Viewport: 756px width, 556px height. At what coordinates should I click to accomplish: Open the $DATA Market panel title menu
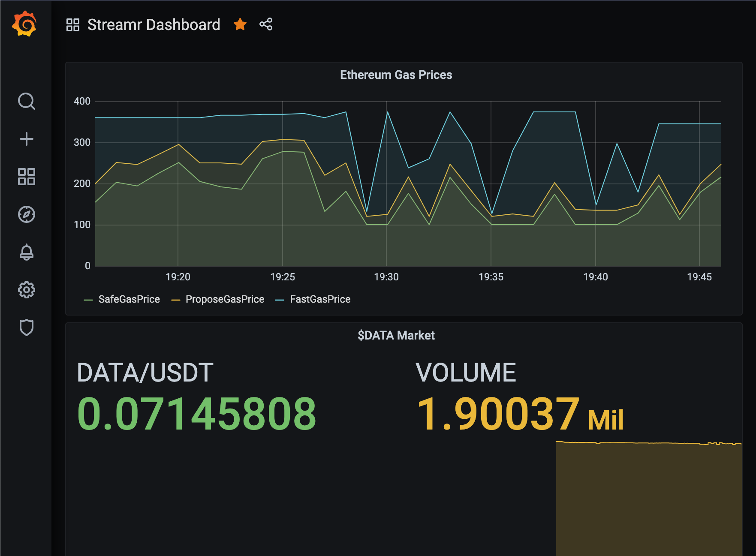[x=396, y=335]
